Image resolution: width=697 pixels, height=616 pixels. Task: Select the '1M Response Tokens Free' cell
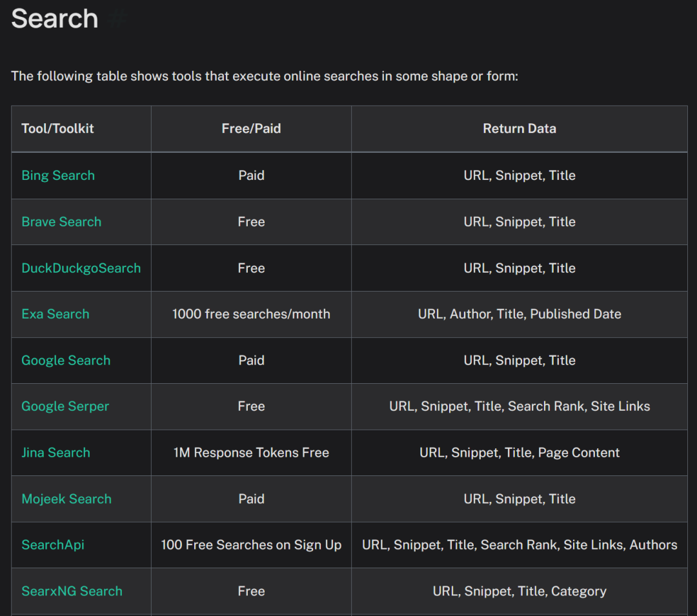251,453
